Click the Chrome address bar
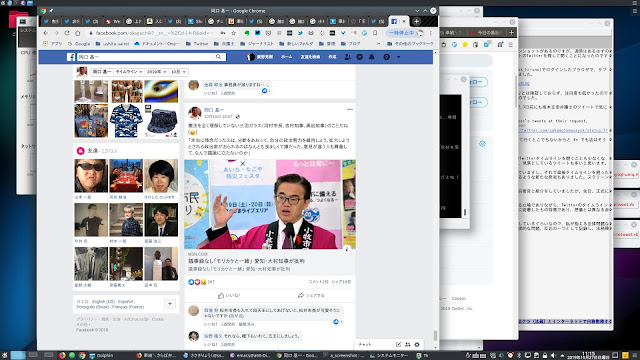 (153, 33)
